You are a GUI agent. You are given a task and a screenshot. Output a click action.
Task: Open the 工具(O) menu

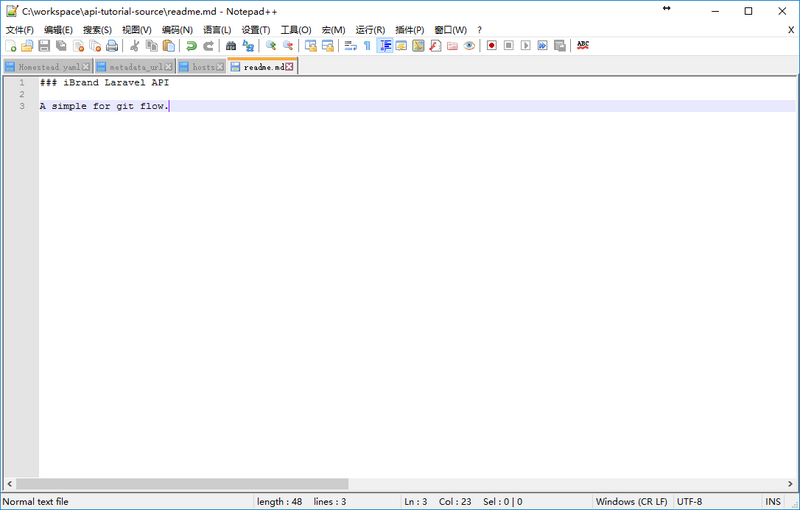[x=296, y=30]
